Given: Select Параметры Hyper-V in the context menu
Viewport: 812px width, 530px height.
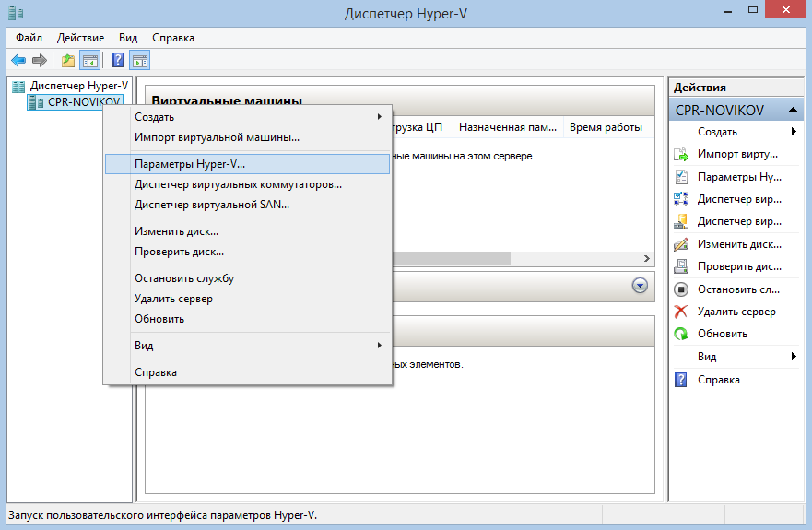Looking at the screenshot, I should pos(190,163).
